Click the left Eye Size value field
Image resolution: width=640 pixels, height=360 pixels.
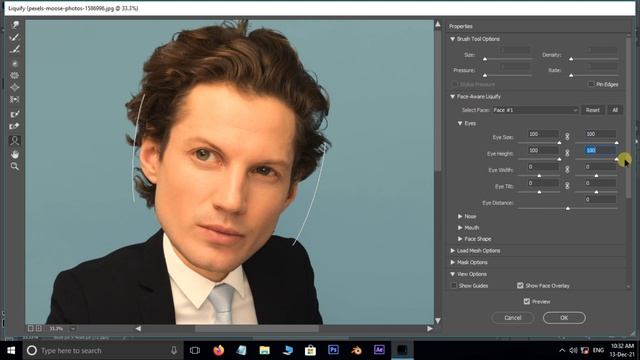[543, 134]
